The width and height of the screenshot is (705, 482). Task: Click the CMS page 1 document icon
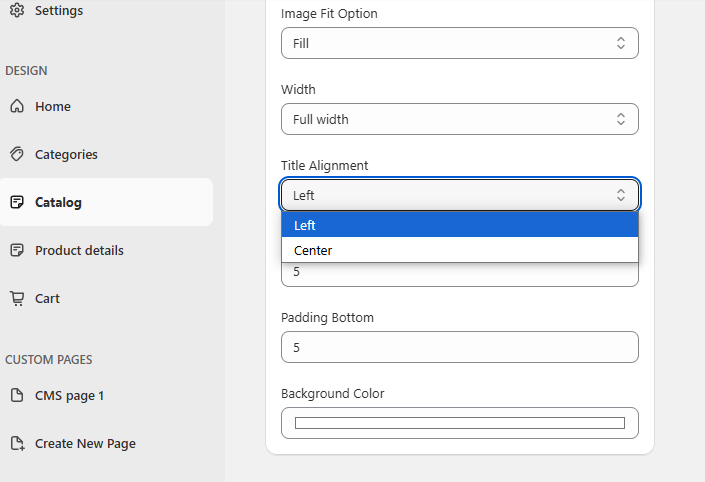pos(17,395)
